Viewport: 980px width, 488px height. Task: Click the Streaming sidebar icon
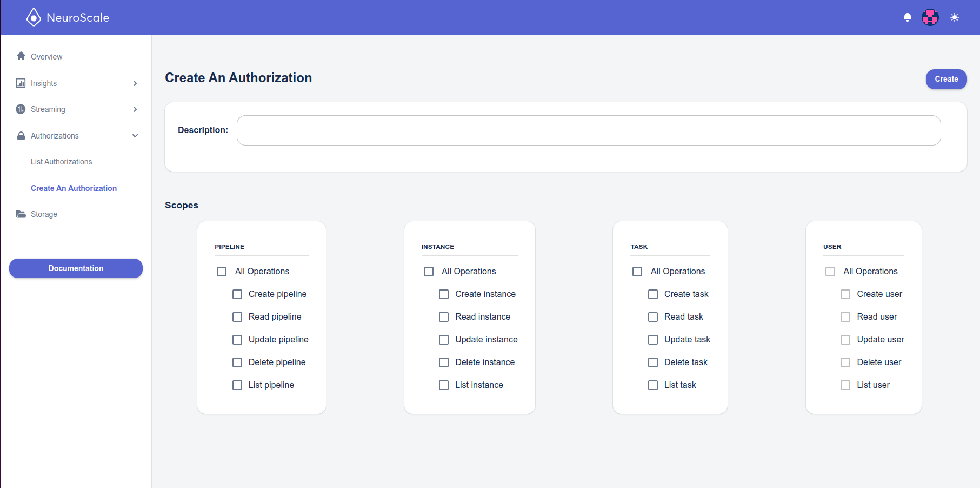pos(21,109)
